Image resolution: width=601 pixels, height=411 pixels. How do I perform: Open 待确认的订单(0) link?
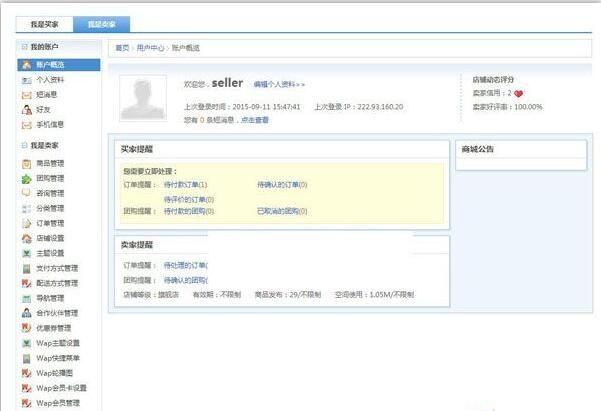pyautogui.click(x=282, y=185)
